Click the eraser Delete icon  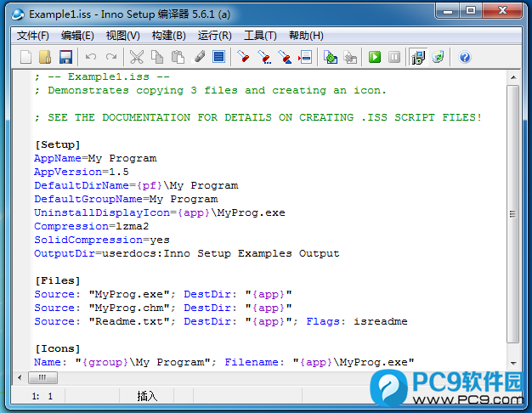click(x=199, y=57)
